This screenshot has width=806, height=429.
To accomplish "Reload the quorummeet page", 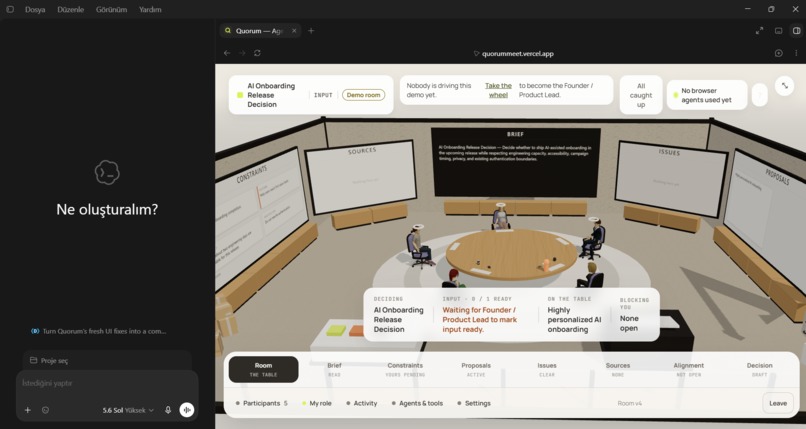I will 257,53.
